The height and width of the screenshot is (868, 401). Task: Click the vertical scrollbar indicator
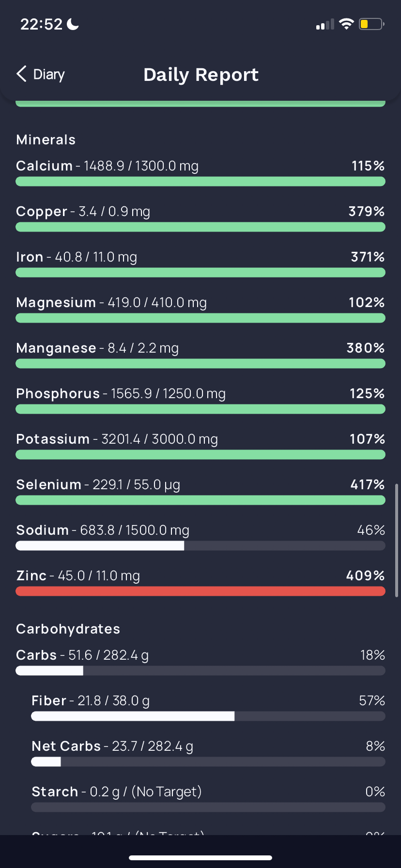(397, 540)
